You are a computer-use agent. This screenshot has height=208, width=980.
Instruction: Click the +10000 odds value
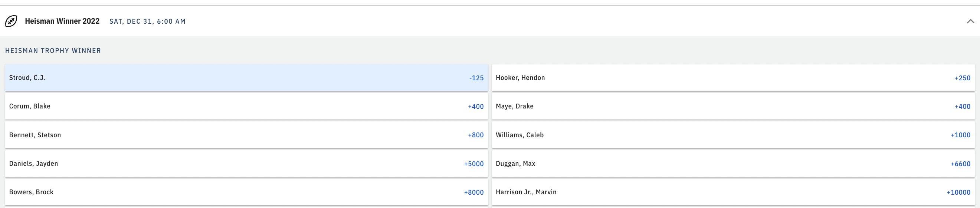(958, 192)
